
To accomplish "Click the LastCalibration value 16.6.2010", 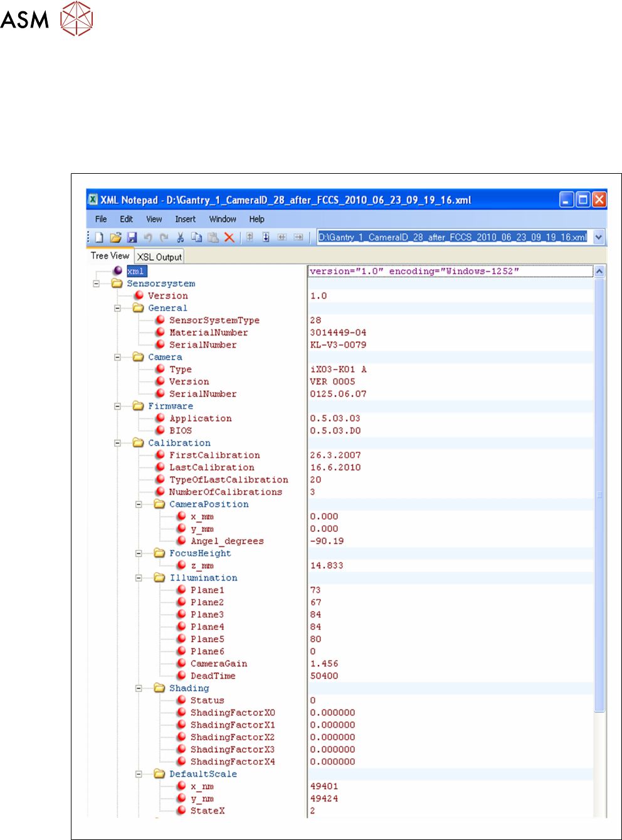I will coord(335,467).
